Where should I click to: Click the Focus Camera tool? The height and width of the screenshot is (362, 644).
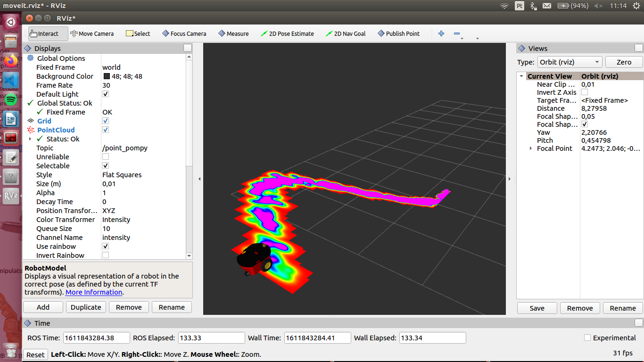(184, 33)
